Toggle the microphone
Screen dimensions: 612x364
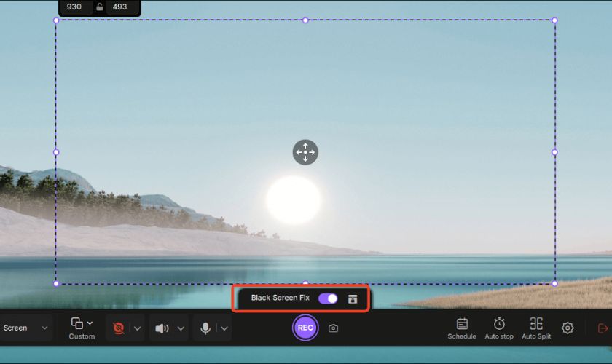pyautogui.click(x=205, y=328)
